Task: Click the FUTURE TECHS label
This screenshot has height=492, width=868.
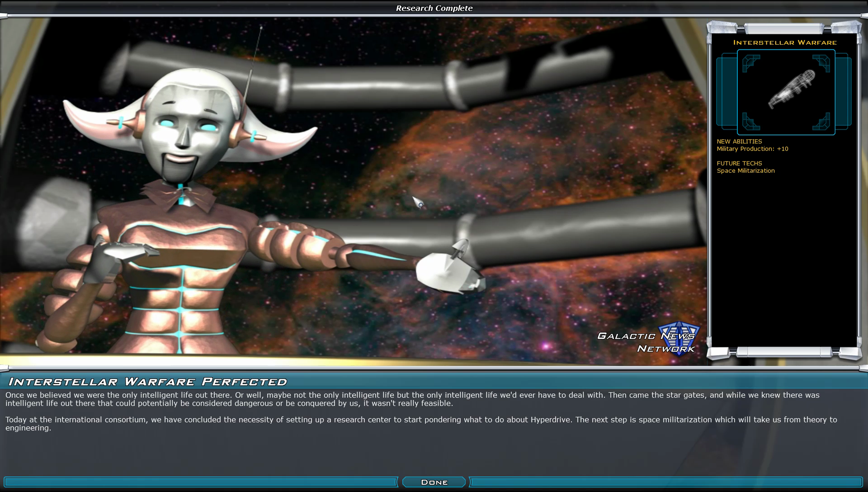Action: [739, 163]
